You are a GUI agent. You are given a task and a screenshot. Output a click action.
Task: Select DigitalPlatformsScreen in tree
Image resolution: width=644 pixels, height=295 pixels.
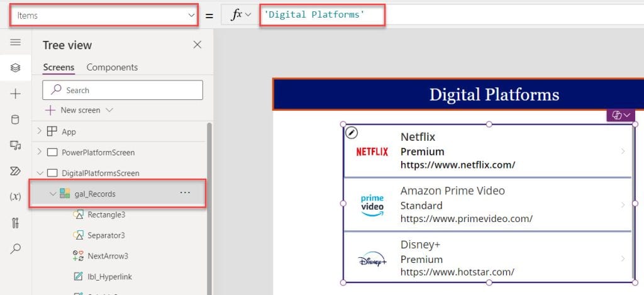pyautogui.click(x=101, y=174)
